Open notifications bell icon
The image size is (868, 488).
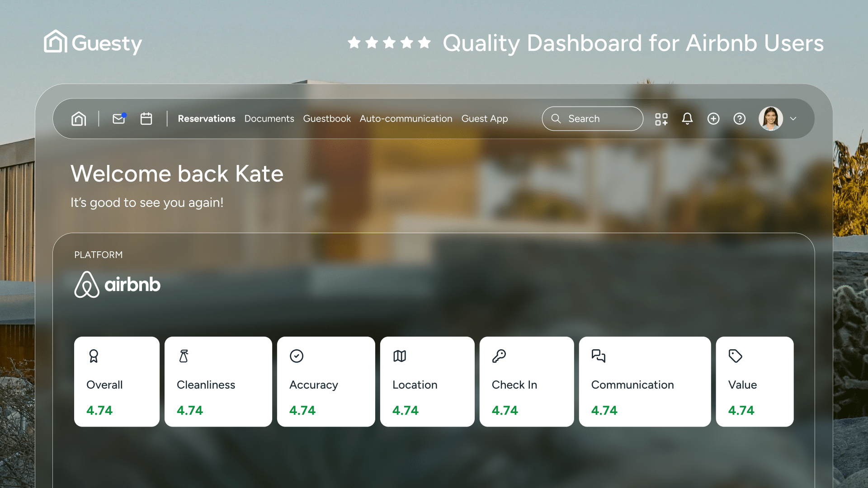coord(687,119)
